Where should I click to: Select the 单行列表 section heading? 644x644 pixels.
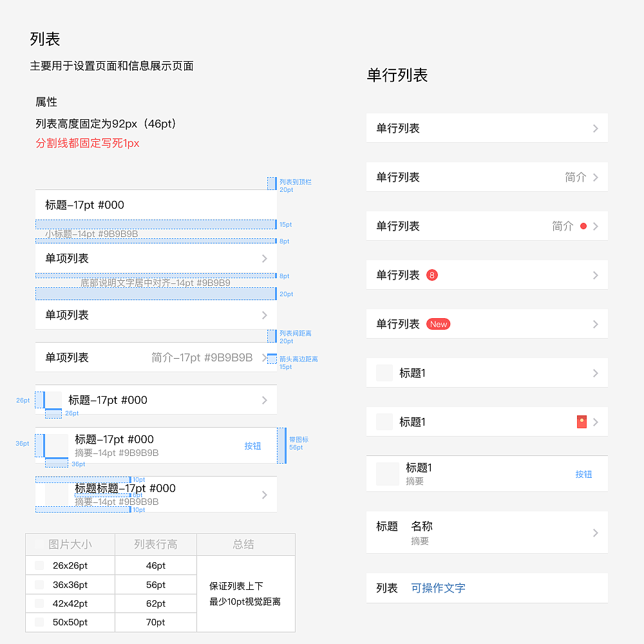tap(399, 75)
